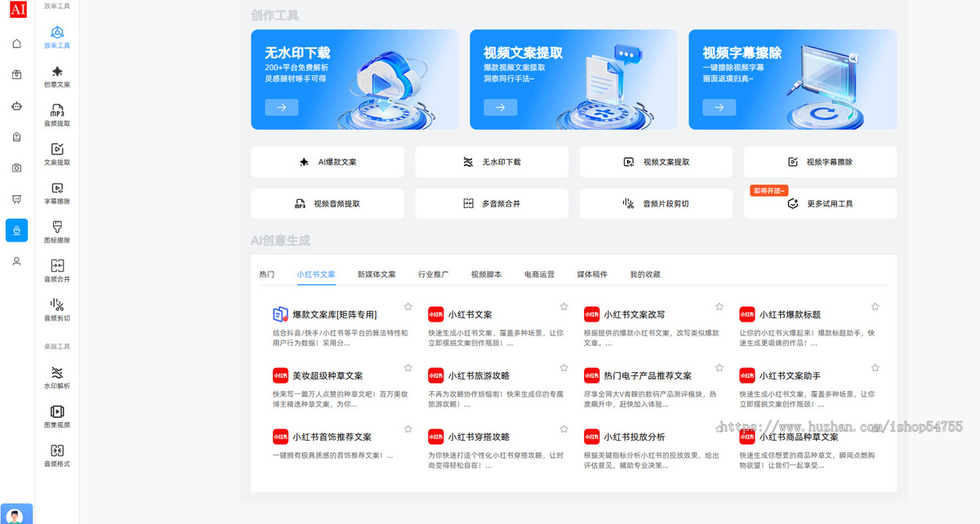The image size is (980, 524).
Task: Toggle the star on 小红书文案改写 card
Action: (719, 307)
